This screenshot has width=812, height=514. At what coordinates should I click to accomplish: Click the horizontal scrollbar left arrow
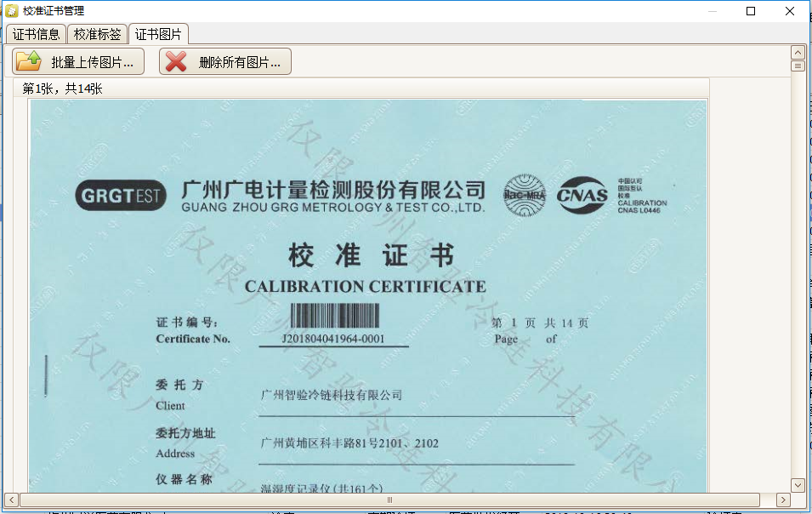pyautogui.click(x=11, y=500)
